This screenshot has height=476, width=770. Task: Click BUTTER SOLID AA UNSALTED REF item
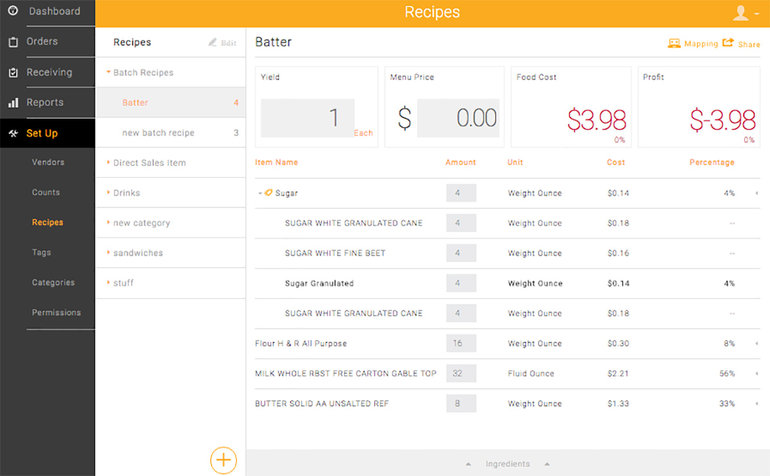[x=322, y=403]
